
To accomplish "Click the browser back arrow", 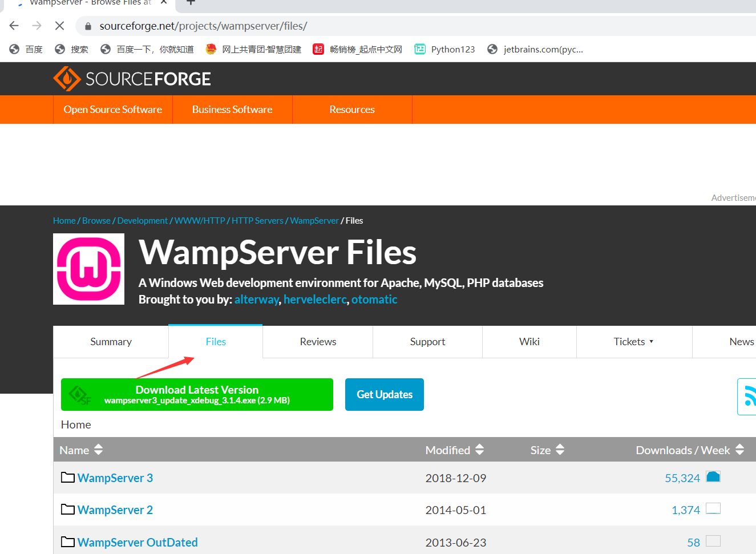I will (14, 26).
